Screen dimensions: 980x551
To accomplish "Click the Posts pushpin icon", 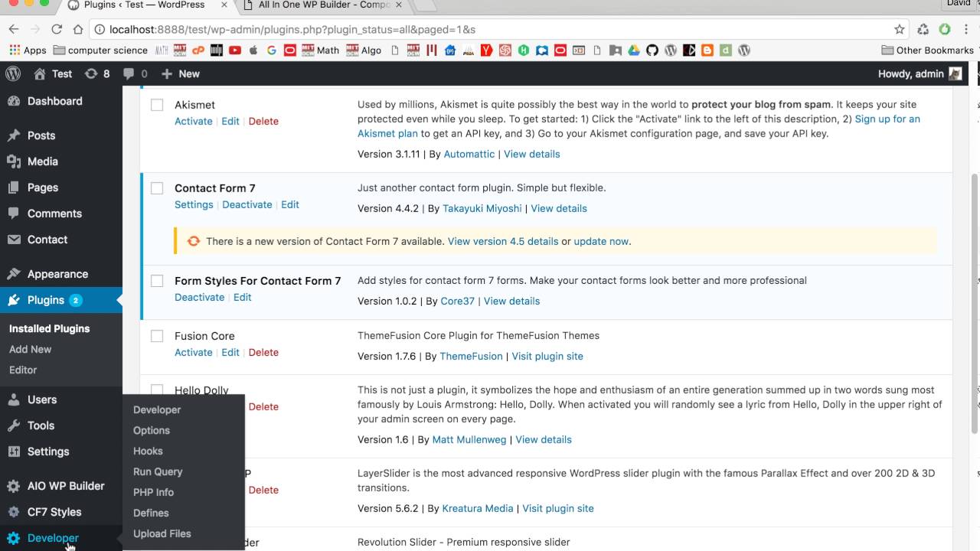I will (14, 135).
